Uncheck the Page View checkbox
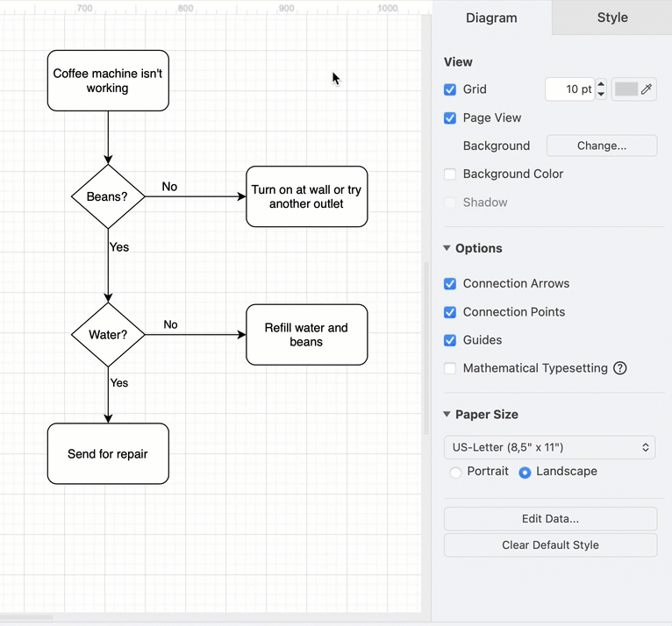 pyautogui.click(x=450, y=117)
